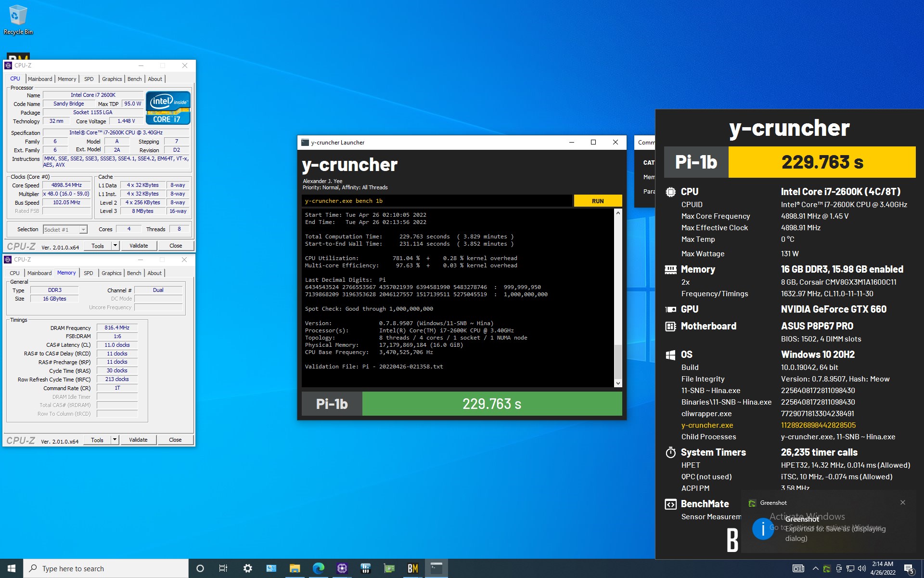
Task: Click the CPU chip icon in BenchMate panel
Action: 670,192
